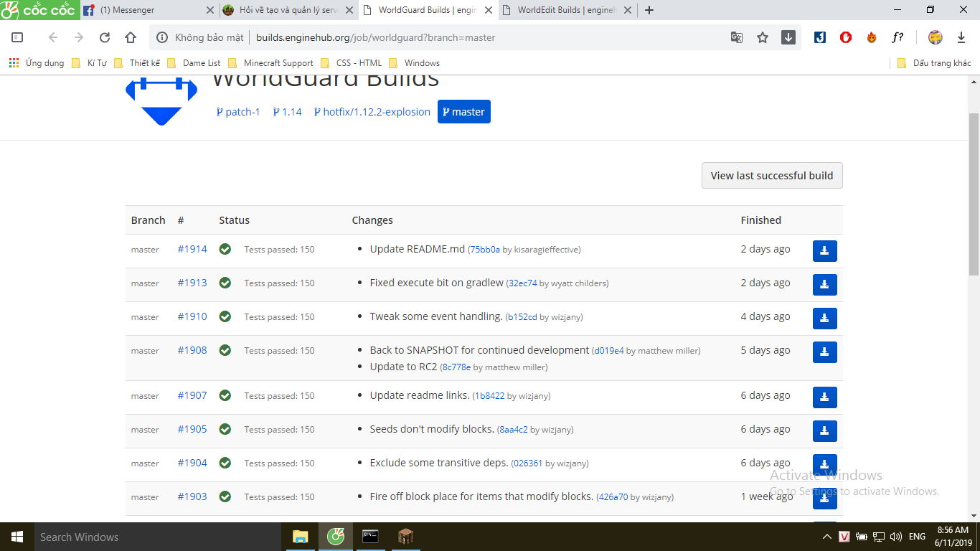980x551 pixels.
Task: Open the red ad blocker extension icon
Action: coord(846,37)
